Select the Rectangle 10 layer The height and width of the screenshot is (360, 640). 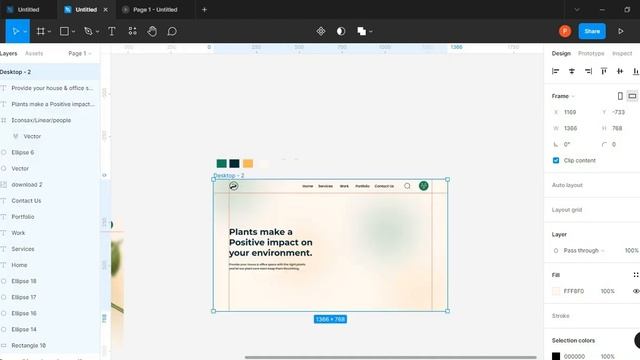pos(50,345)
